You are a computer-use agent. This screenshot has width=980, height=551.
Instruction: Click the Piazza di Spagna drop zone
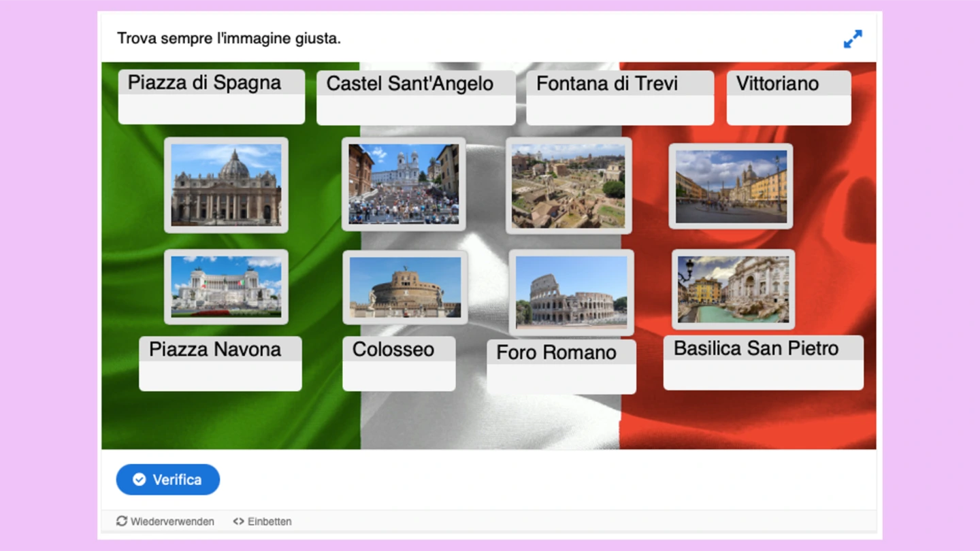211,107
